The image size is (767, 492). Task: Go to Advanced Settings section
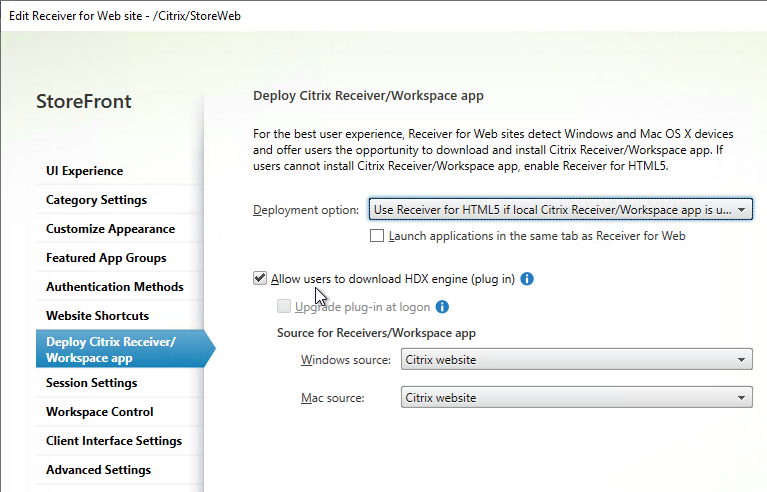click(x=120, y=470)
